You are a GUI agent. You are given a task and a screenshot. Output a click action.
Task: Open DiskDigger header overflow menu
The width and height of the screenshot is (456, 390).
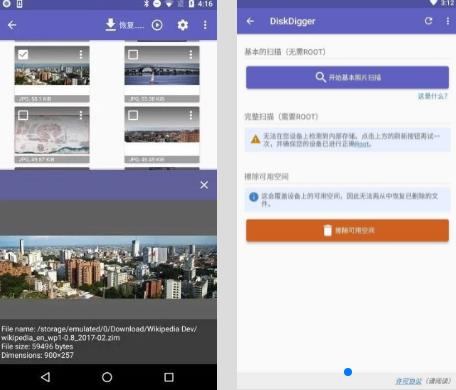448,21
